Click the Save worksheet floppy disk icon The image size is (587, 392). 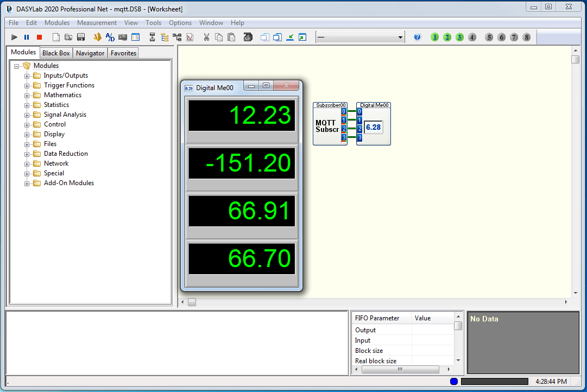click(x=81, y=37)
